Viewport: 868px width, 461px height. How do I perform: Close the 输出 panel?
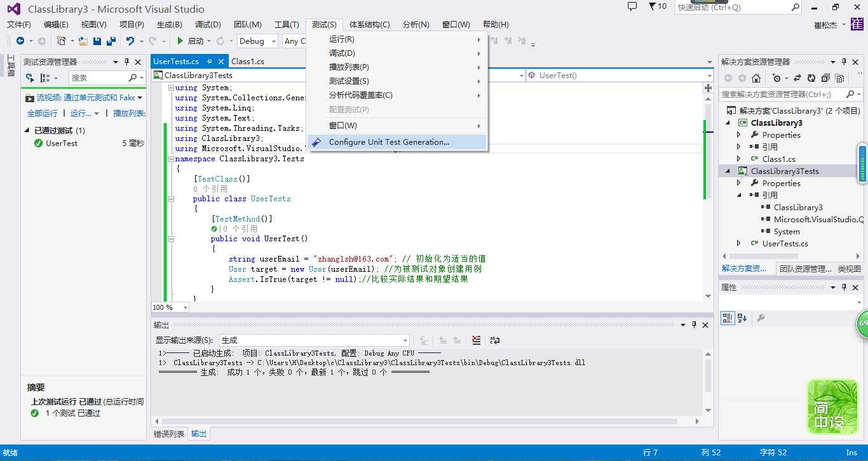click(705, 325)
